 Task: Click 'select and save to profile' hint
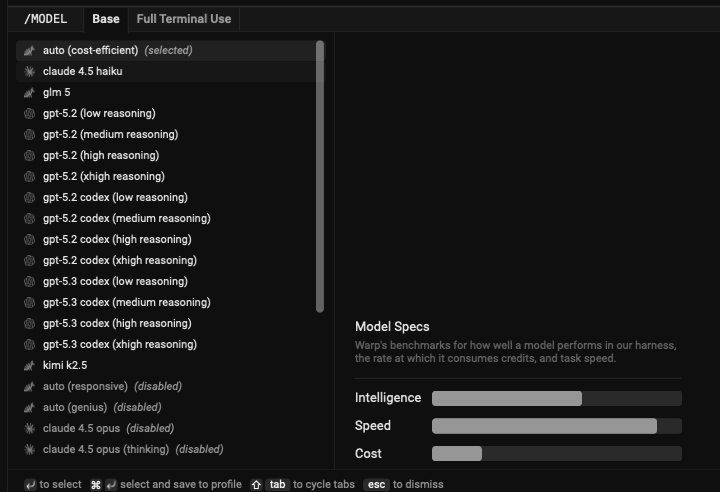tap(181, 485)
